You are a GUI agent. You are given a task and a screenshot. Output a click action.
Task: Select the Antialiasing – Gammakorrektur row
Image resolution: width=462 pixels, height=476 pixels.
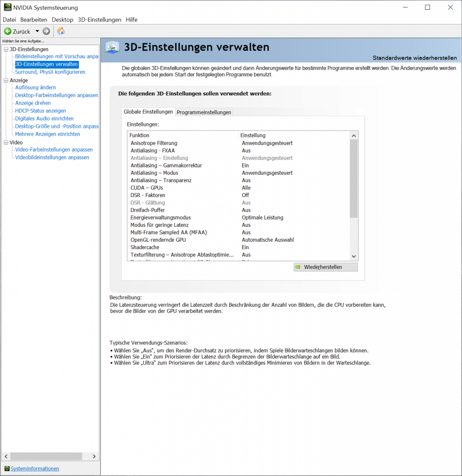click(238, 165)
